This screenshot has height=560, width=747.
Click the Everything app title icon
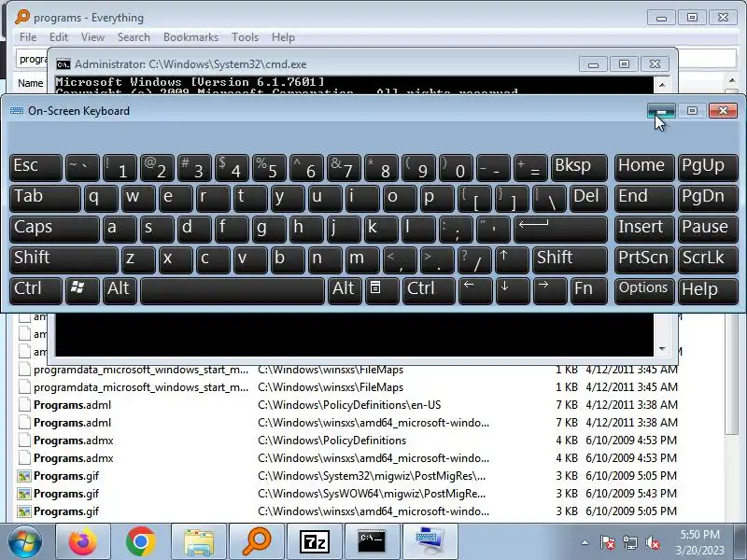pyautogui.click(x=21, y=17)
